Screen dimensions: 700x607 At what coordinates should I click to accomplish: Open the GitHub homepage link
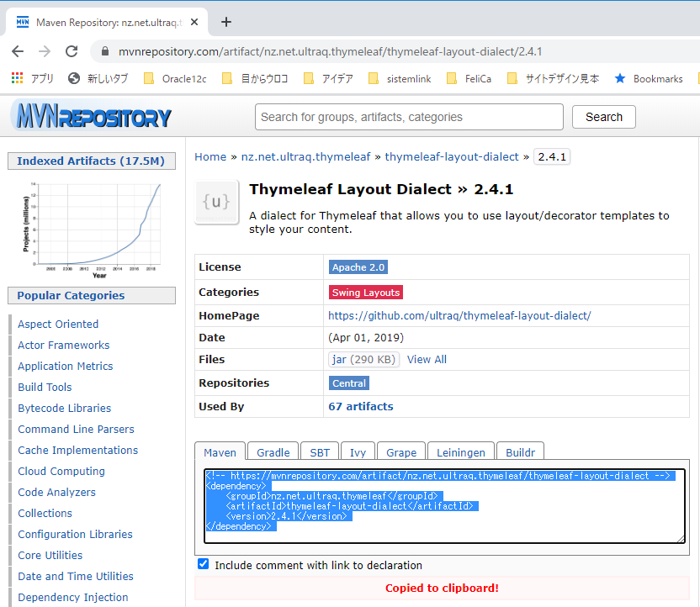pyautogui.click(x=459, y=316)
